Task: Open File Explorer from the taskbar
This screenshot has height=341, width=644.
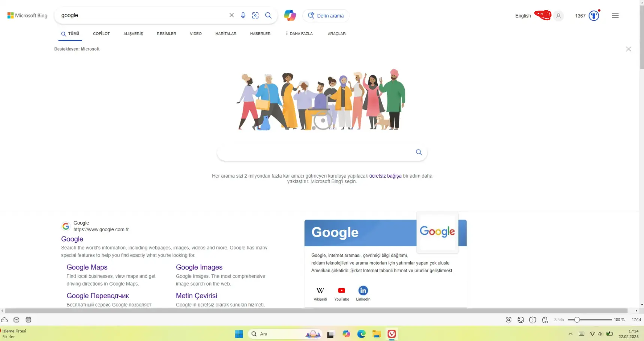Action: [377, 334]
